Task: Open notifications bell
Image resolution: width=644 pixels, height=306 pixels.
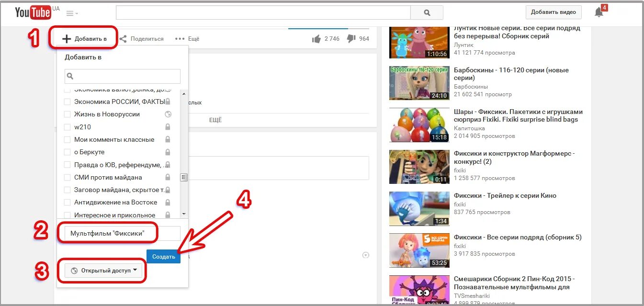Action: click(x=599, y=12)
